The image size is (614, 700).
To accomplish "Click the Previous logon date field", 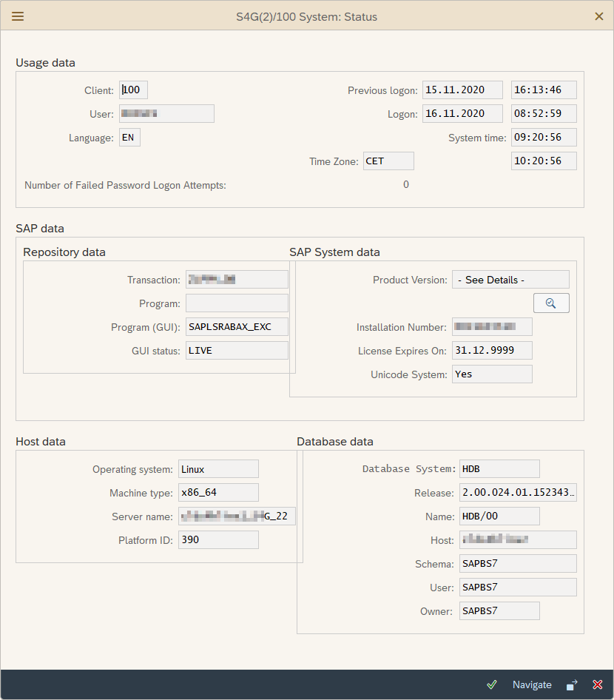I will click(462, 90).
